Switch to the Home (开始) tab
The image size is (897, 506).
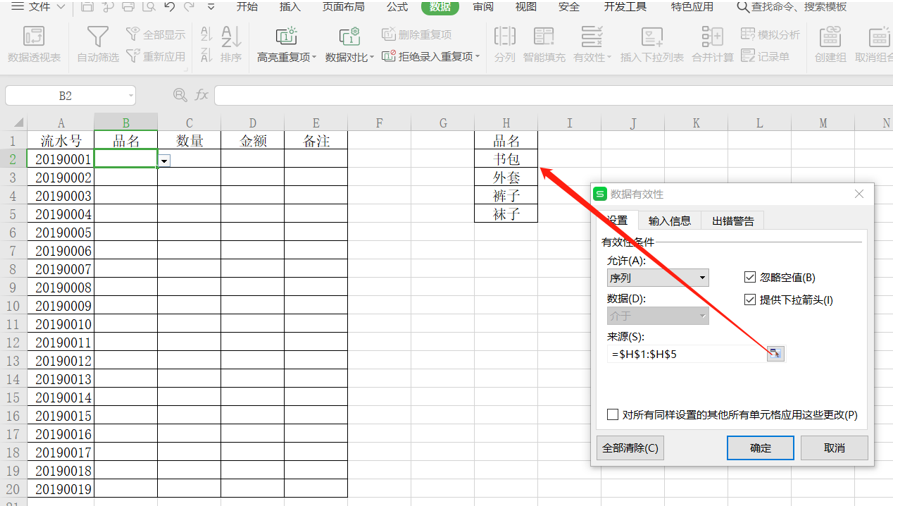(x=247, y=7)
